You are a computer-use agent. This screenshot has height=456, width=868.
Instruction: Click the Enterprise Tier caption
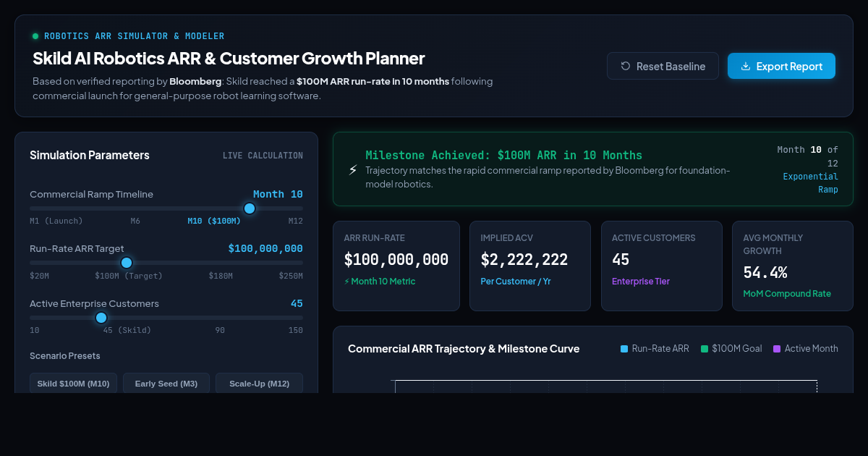[641, 282]
